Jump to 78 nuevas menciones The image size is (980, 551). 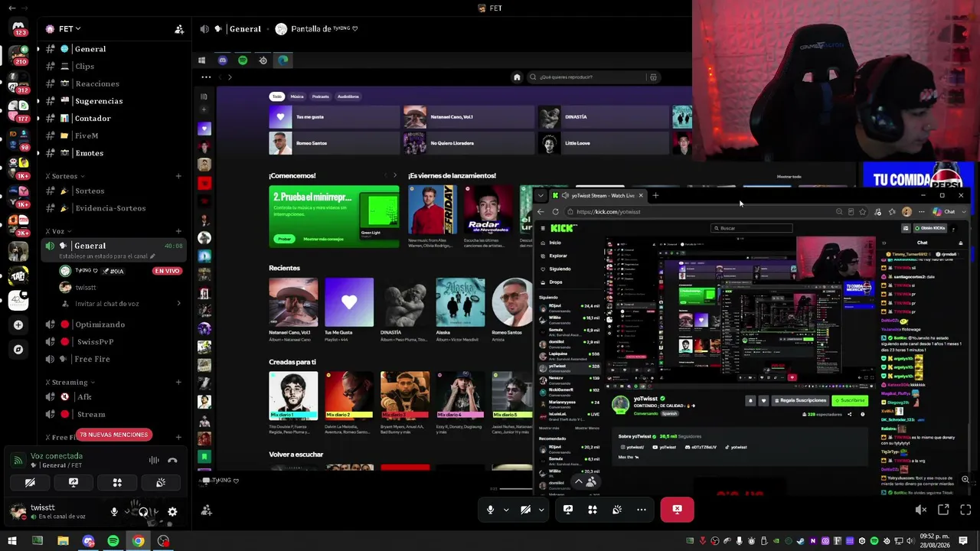coord(114,435)
